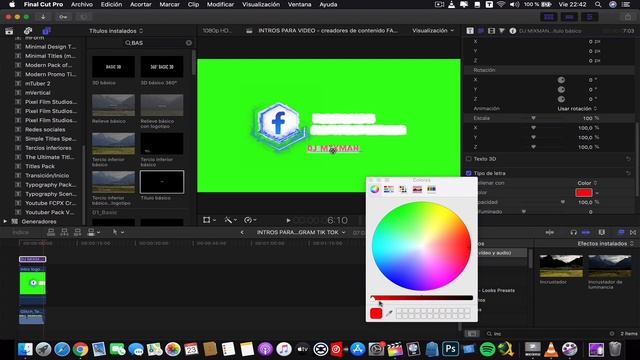Viewport: 640px width, 360px height.
Task: Select the Título básico title thumbnail
Action: pos(162,182)
